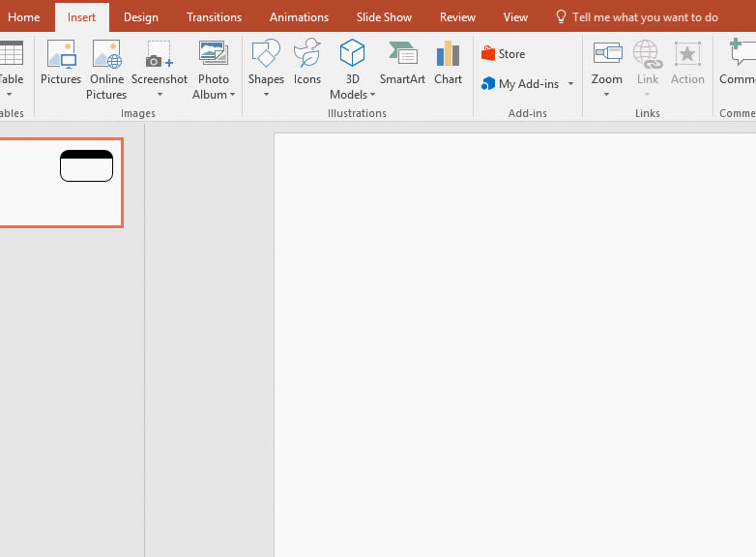Open the Review tab
Viewport: 756px width, 557px height.
click(457, 17)
